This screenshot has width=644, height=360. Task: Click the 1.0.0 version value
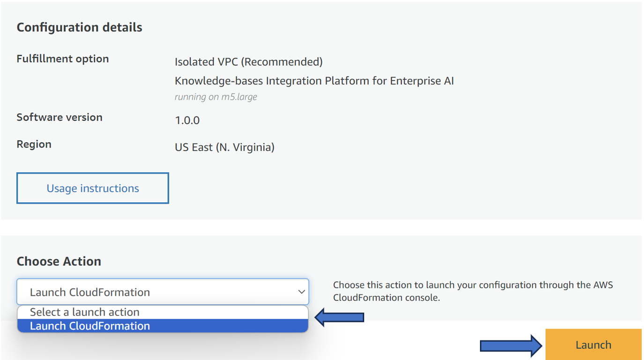(187, 120)
